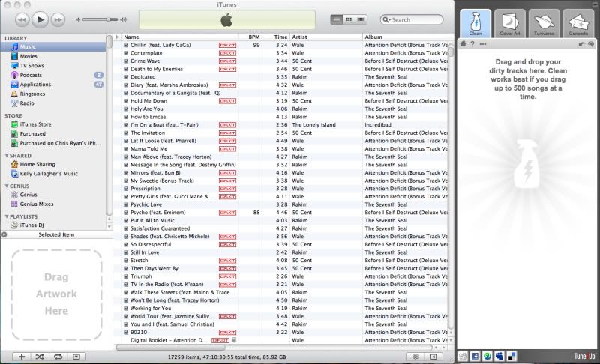Sort by the Time column header

pyautogui.click(x=276, y=37)
